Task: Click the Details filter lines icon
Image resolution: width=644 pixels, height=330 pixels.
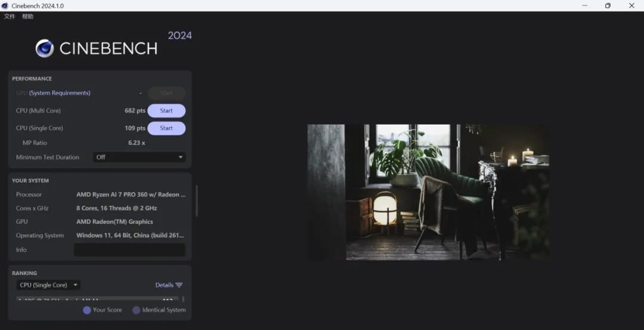Action: click(179, 285)
